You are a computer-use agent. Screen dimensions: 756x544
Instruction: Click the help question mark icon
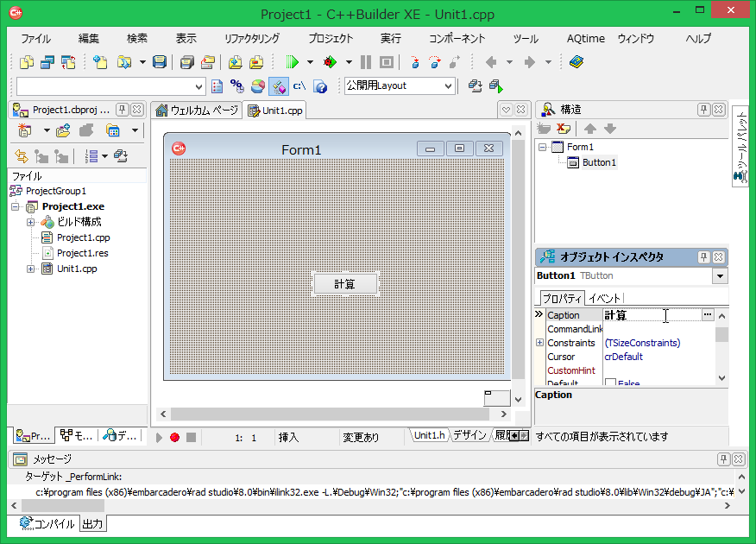point(320,86)
